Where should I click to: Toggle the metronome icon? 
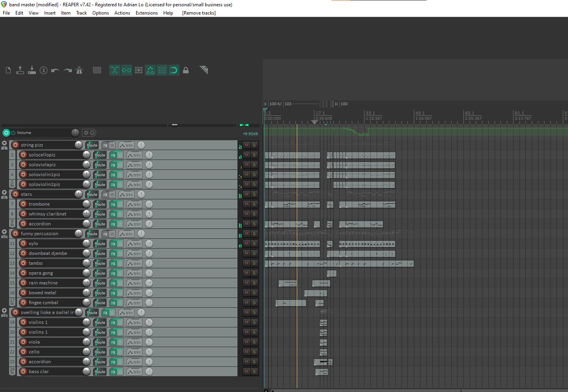tap(79, 71)
